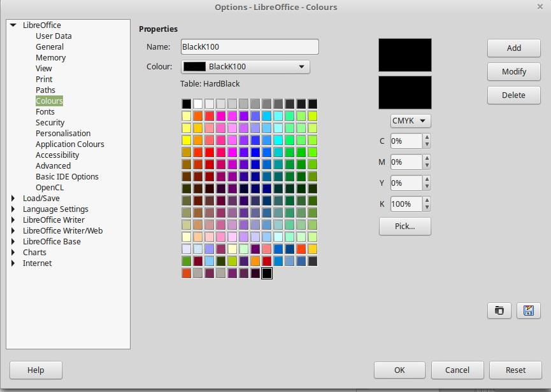The image size is (551, 392).
Task: Expand the LibreOffice Writer tree node
Action: [x=13, y=220]
